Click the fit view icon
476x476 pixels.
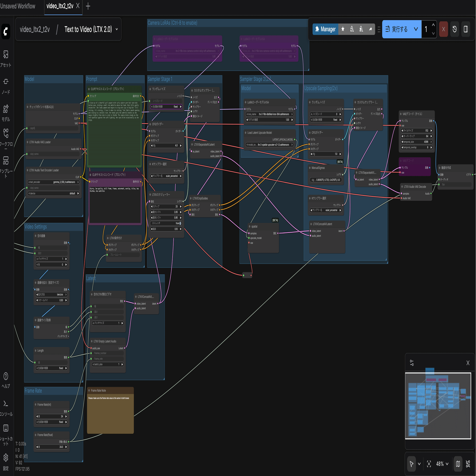pos(429,464)
